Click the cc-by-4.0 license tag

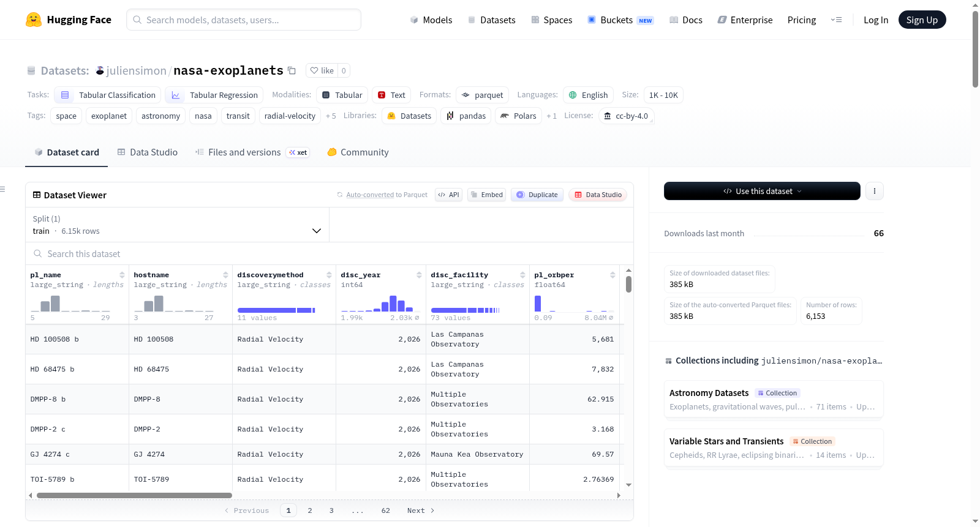click(626, 116)
